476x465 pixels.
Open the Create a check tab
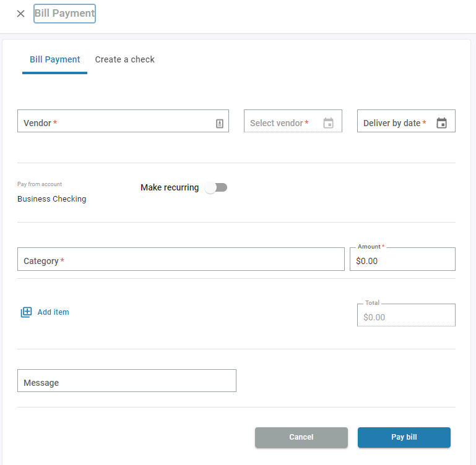tap(124, 60)
